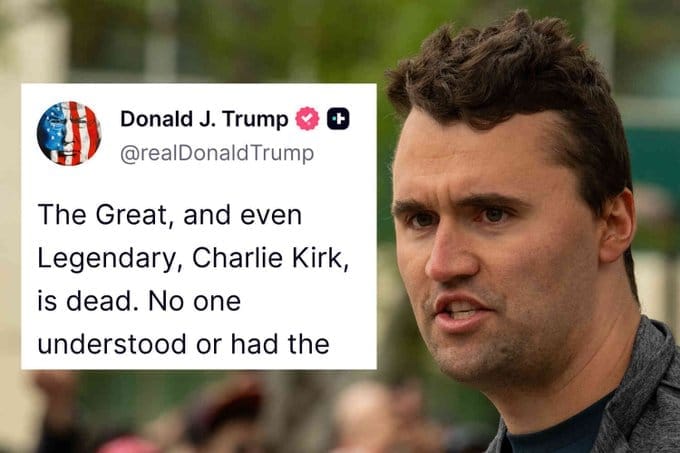Click the line "is dead. No one"
680x453 pixels.
[x=139, y=301]
